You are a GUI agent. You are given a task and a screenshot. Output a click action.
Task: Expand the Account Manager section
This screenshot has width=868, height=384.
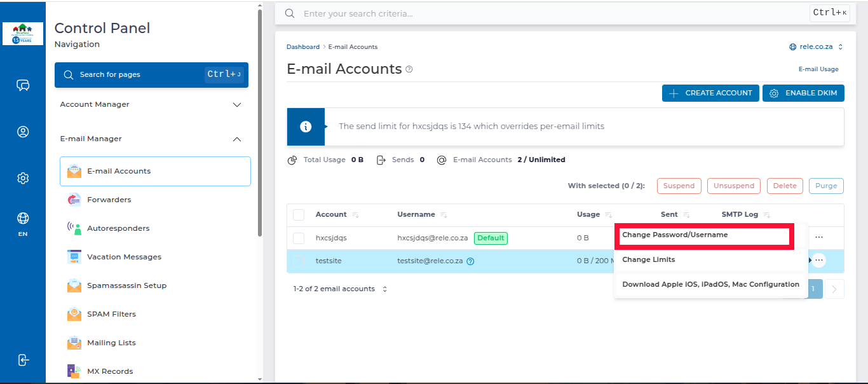point(237,104)
